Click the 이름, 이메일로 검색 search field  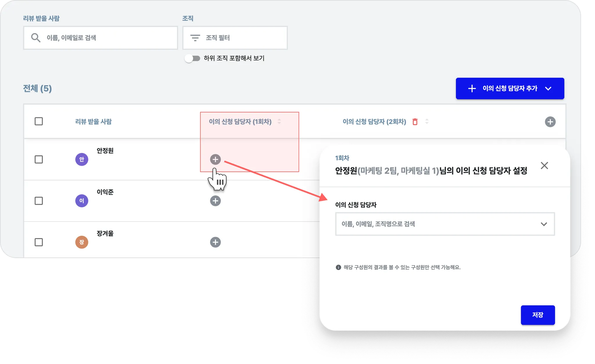[x=101, y=38]
